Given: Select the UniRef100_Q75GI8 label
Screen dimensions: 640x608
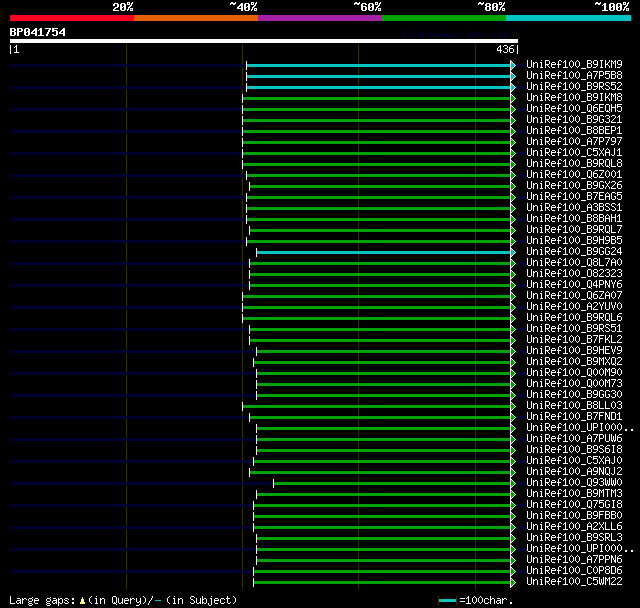Looking at the screenshot, I should coord(574,505).
